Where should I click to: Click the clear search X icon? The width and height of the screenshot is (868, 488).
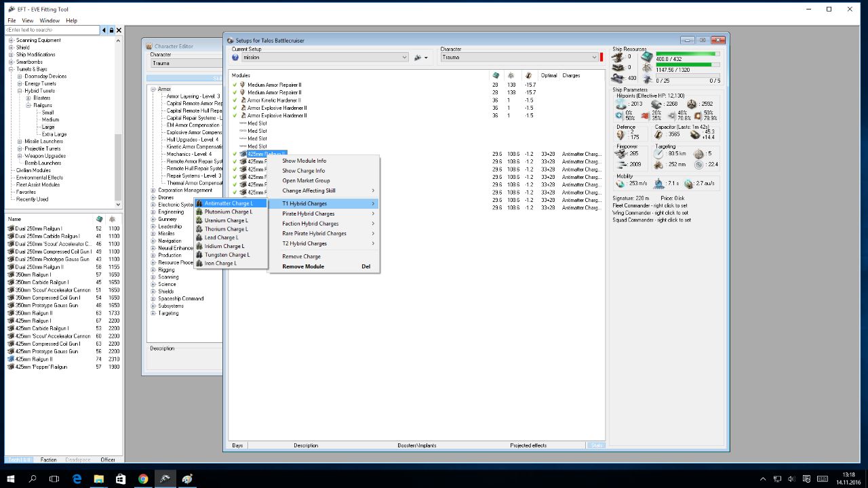[119, 30]
